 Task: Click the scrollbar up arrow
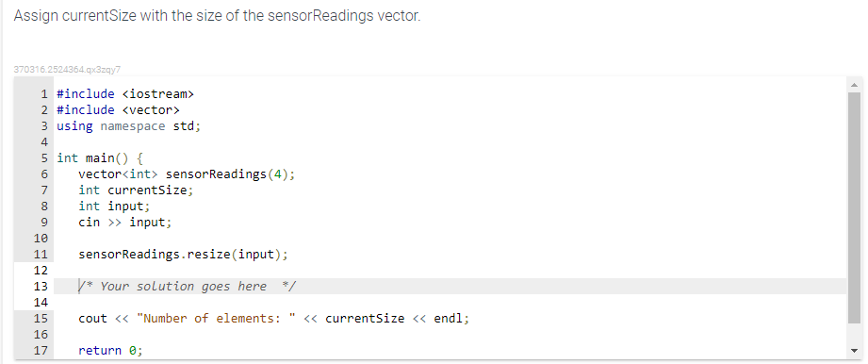tap(854, 85)
